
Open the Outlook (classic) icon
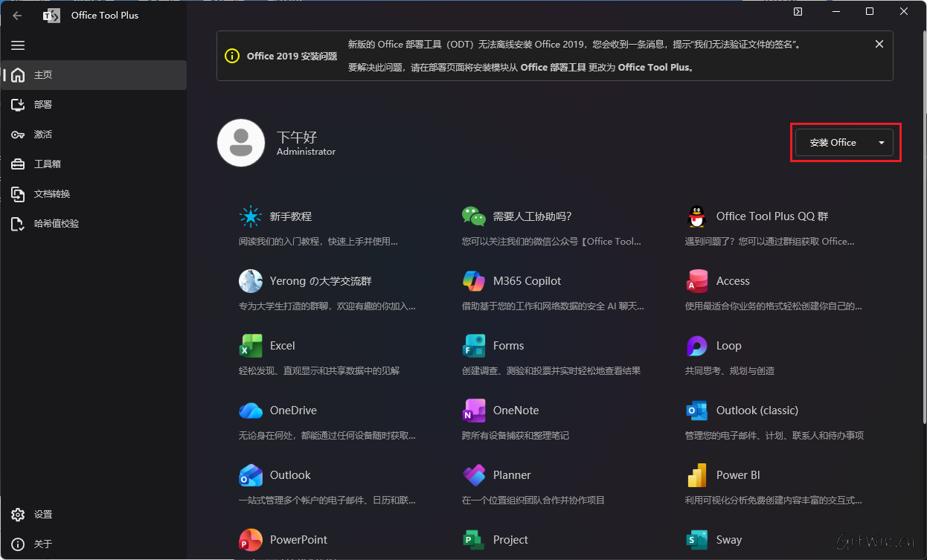point(697,411)
